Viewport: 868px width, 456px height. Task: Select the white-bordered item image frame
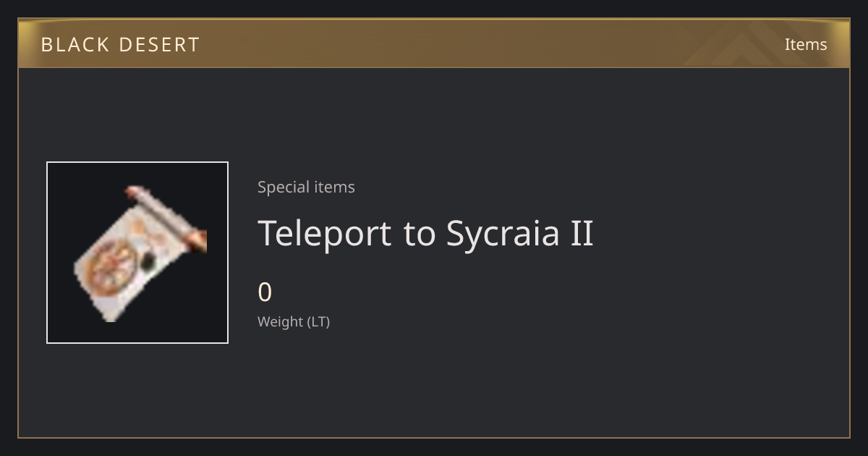137,253
